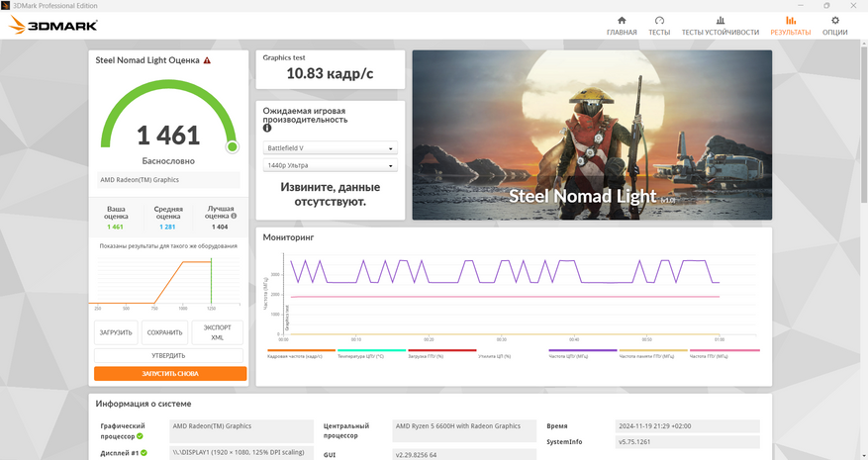Click the Ваша оценка 1 461 value
Viewport: 868px width, 460px height.
point(115,227)
